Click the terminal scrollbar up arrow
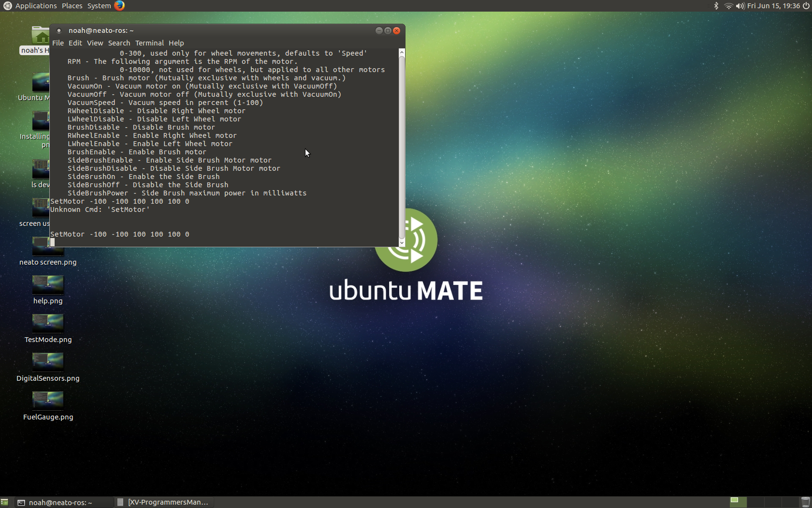This screenshot has width=812, height=508. [402, 52]
